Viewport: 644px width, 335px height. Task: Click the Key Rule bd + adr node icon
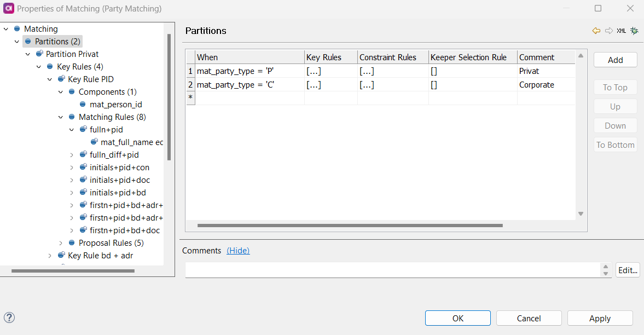[61, 255]
